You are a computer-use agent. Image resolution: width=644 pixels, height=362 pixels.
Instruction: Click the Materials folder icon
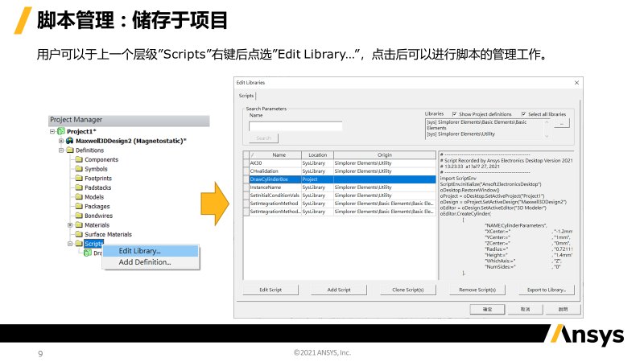pos(79,225)
